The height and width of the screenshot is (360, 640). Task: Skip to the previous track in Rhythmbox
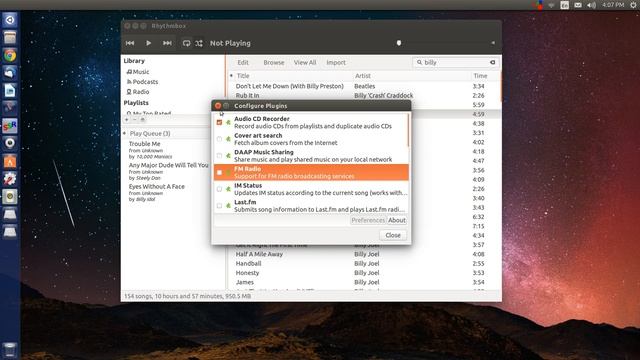coord(130,43)
